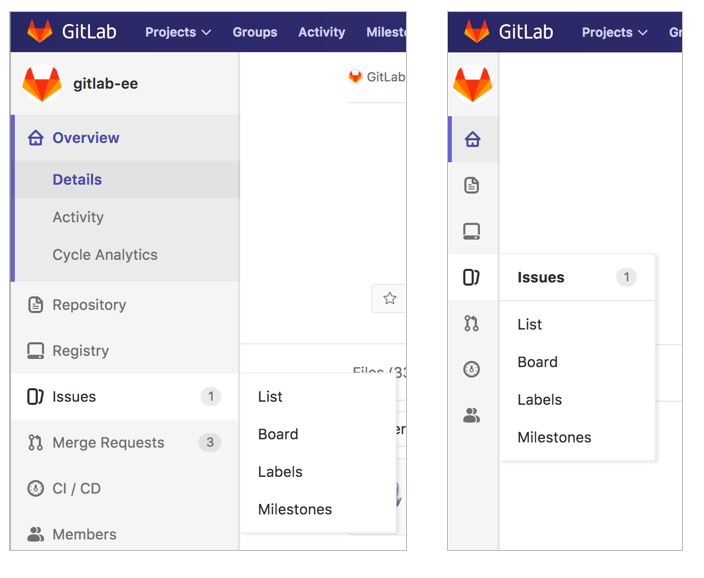Click the gitlab-ee project avatar
The height and width of the screenshot is (578, 704).
point(42,84)
